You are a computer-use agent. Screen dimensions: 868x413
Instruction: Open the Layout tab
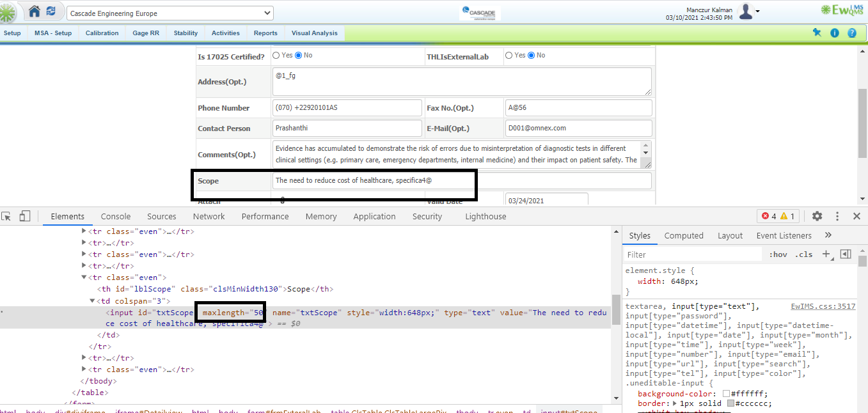point(730,236)
